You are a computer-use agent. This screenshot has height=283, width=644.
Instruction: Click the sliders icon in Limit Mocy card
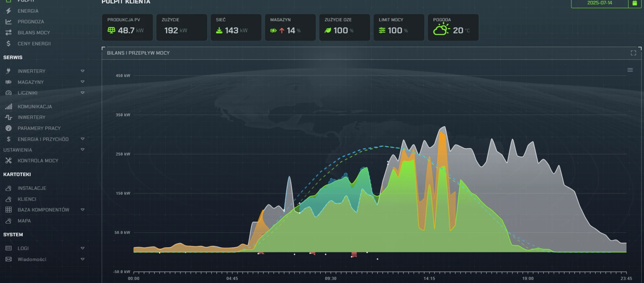382,30
